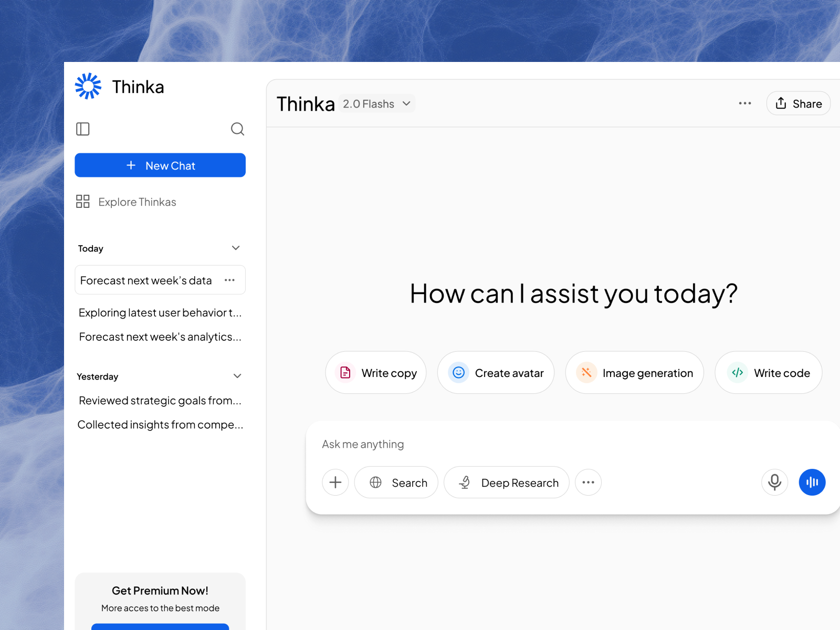Click the Thinka spinner logo

tap(88, 86)
